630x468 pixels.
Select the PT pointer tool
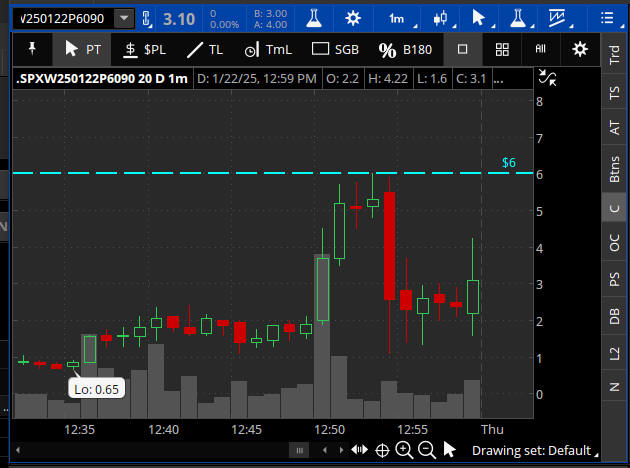[82, 49]
